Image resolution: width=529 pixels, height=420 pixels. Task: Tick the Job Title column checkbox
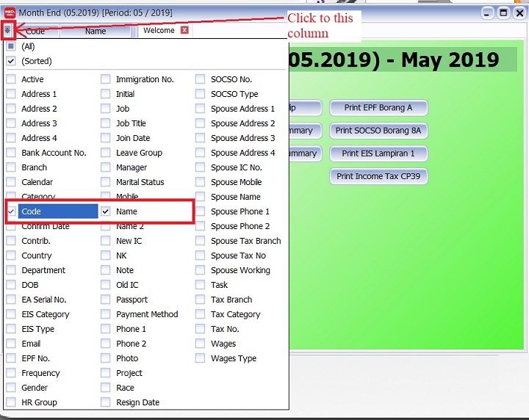pyautogui.click(x=106, y=123)
